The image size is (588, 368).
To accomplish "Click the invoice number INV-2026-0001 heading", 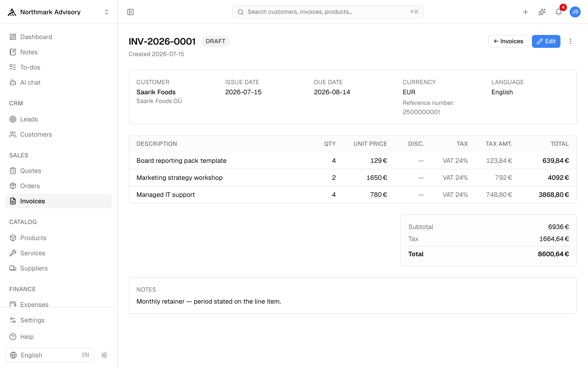I will 162,41.
